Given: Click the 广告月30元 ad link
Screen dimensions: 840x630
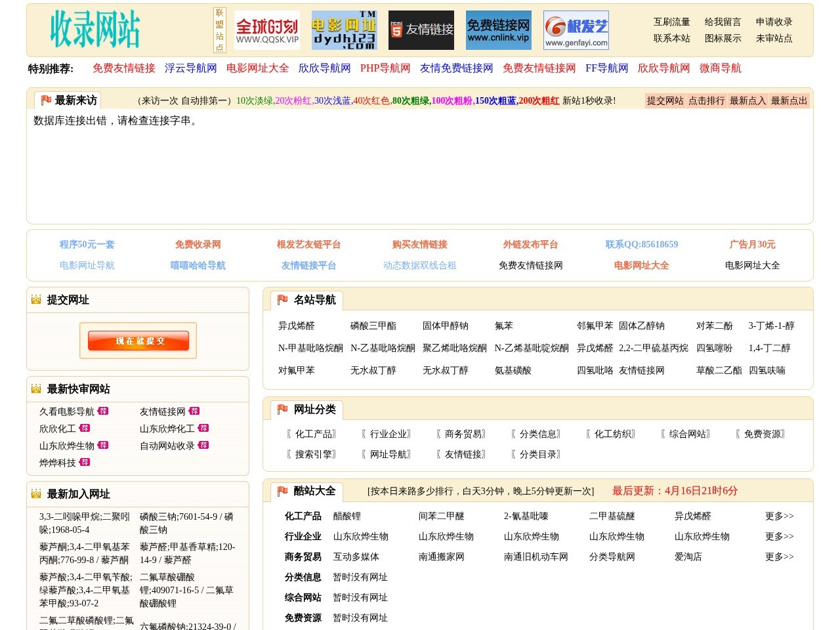Looking at the screenshot, I should (x=753, y=244).
